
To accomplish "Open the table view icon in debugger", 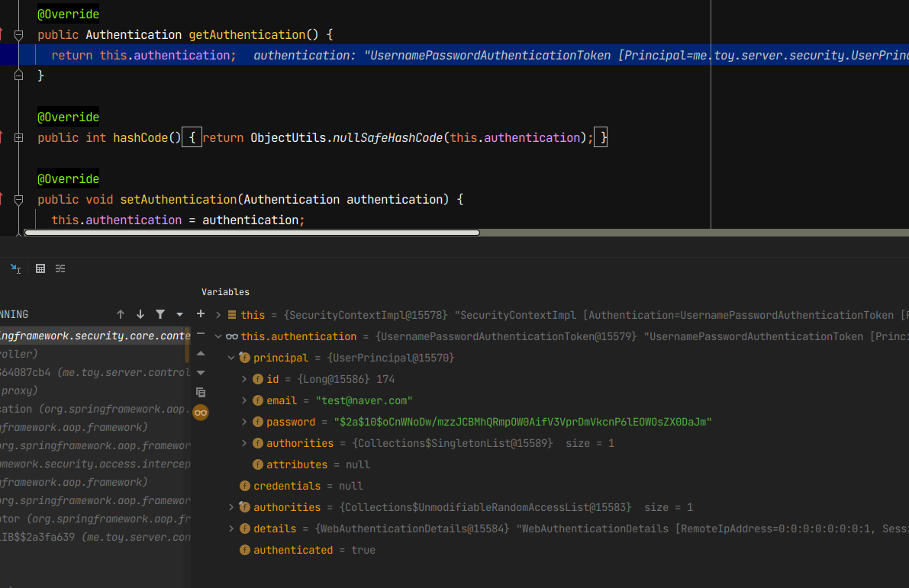I will coord(40,268).
